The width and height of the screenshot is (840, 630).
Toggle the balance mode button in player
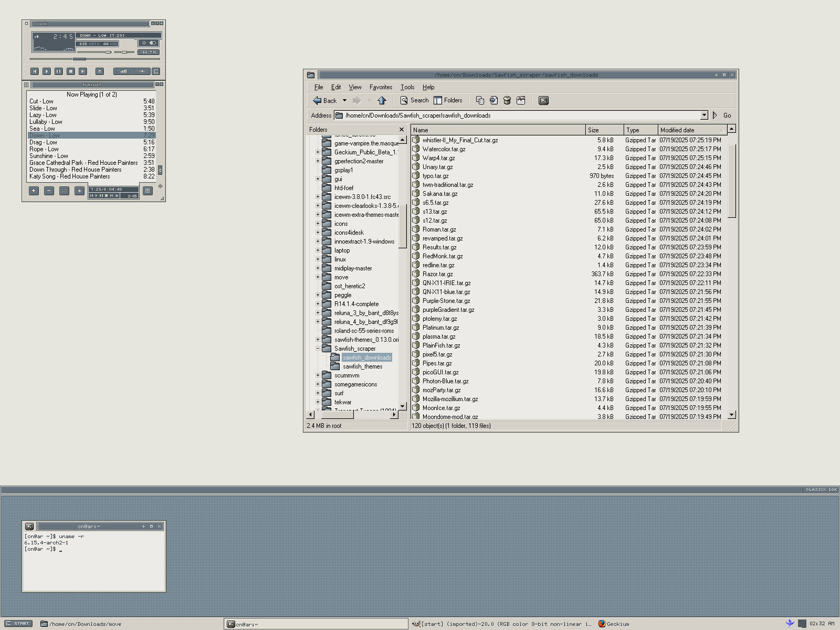[x=142, y=71]
